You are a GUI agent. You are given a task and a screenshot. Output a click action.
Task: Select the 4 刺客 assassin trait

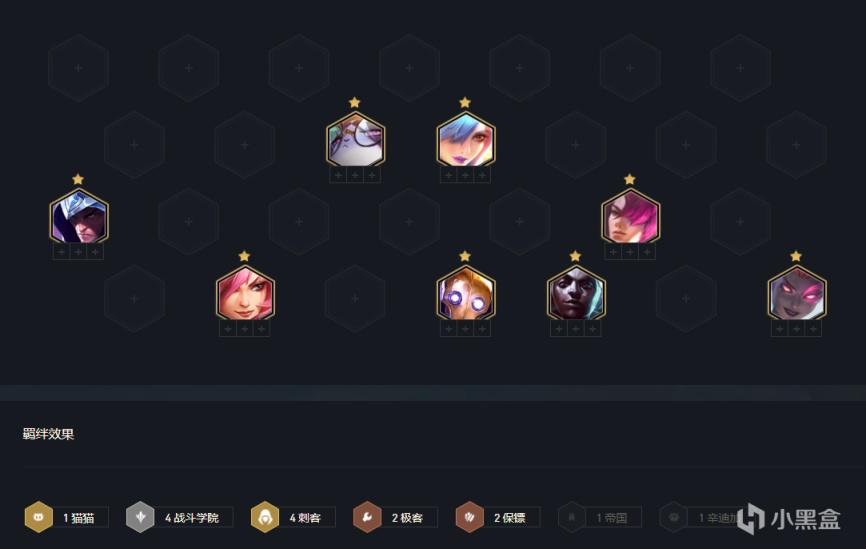pyautogui.click(x=293, y=517)
